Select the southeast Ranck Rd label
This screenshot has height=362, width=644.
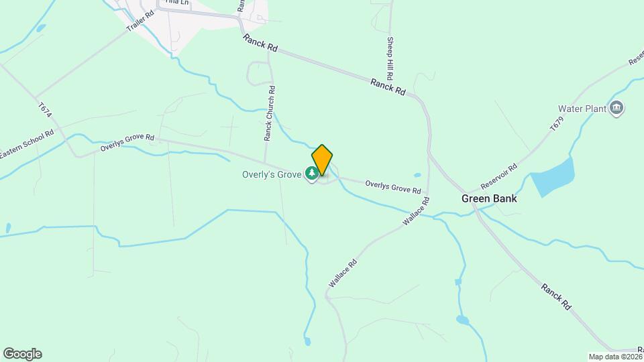(x=555, y=296)
